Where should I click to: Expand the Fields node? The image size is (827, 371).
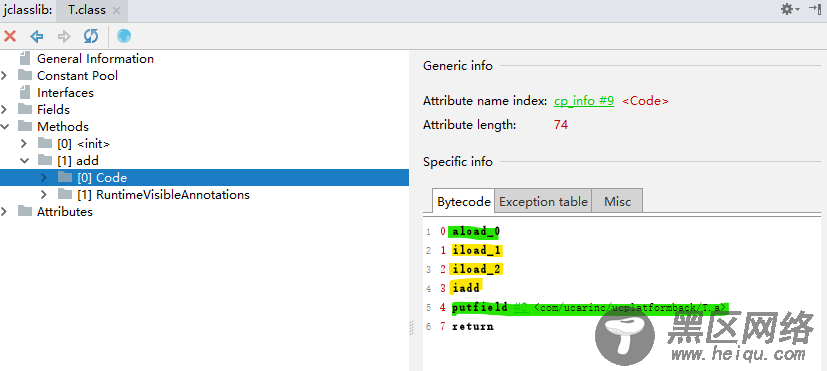click(x=4, y=109)
